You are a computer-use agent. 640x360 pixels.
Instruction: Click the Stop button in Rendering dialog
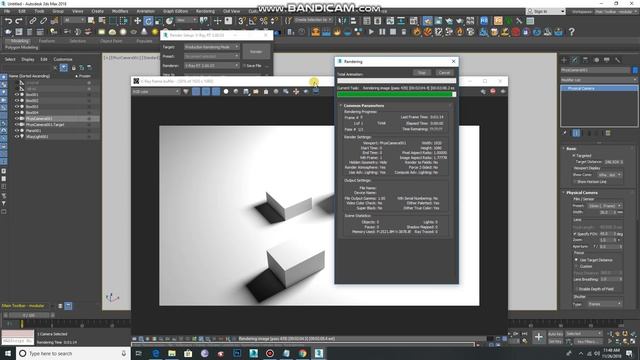click(422, 73)
